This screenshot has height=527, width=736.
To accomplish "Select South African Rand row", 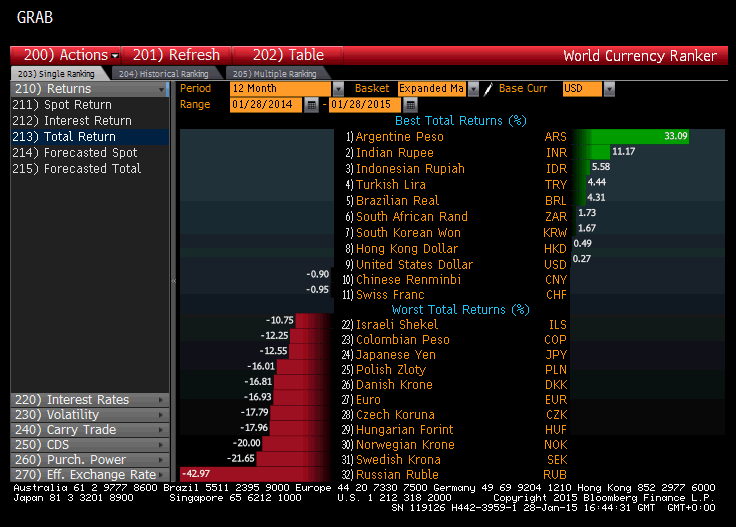I will click(x=456, y=216).
